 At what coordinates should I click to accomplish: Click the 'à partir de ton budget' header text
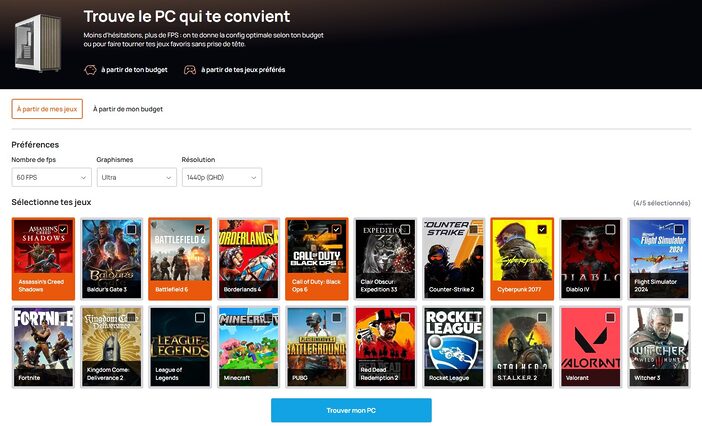[134, 70]
